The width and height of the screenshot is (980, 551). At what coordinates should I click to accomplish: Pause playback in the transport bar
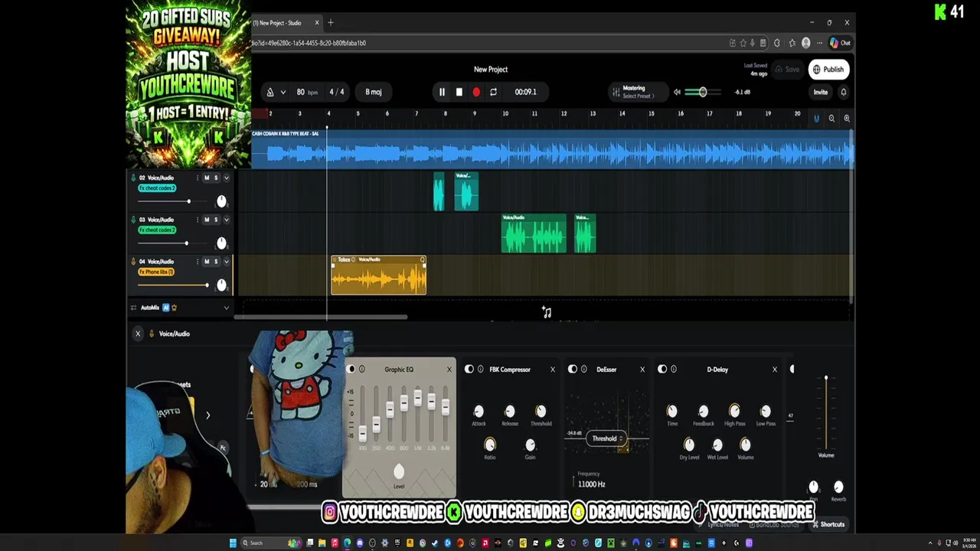pos(442,92)
